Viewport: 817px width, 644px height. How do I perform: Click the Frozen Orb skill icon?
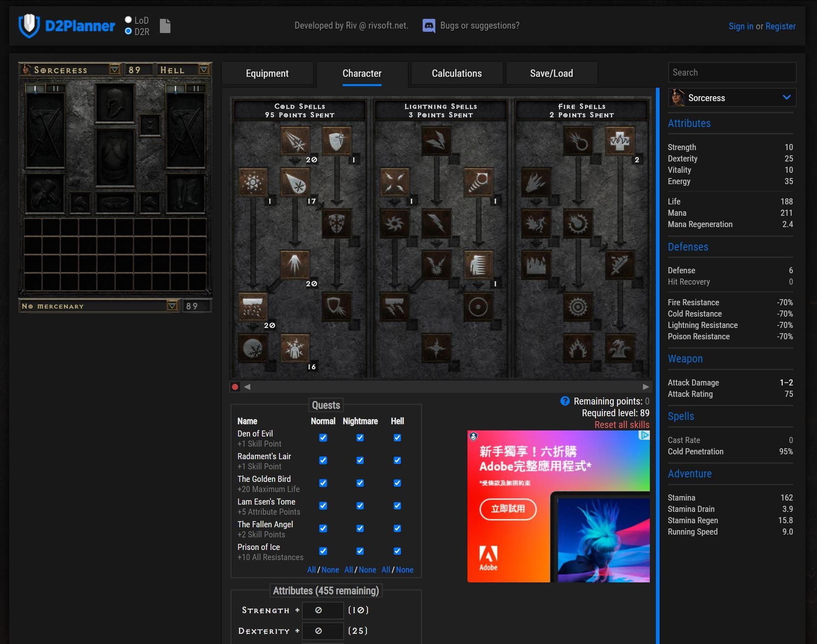tap(253, 348)
